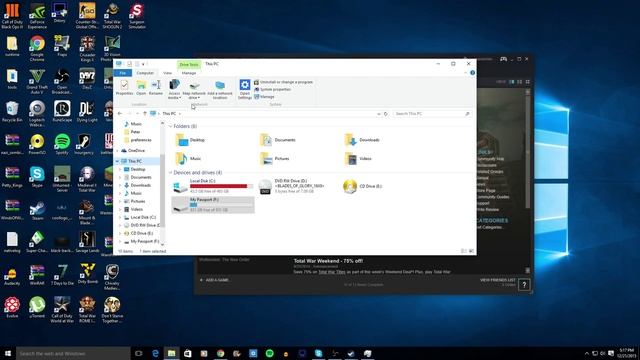
Task: Open the address bar history dropdown
Action: click(x=379, y=113)
